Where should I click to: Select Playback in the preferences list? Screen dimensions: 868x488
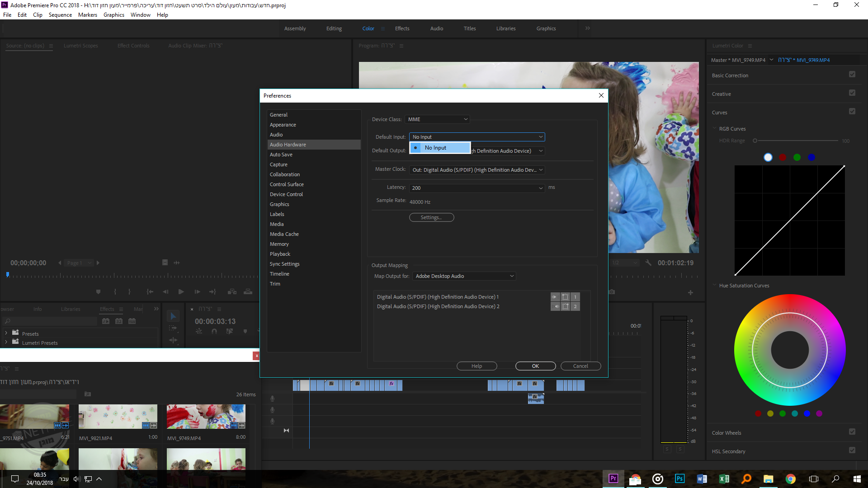click(x=280, y=254)
